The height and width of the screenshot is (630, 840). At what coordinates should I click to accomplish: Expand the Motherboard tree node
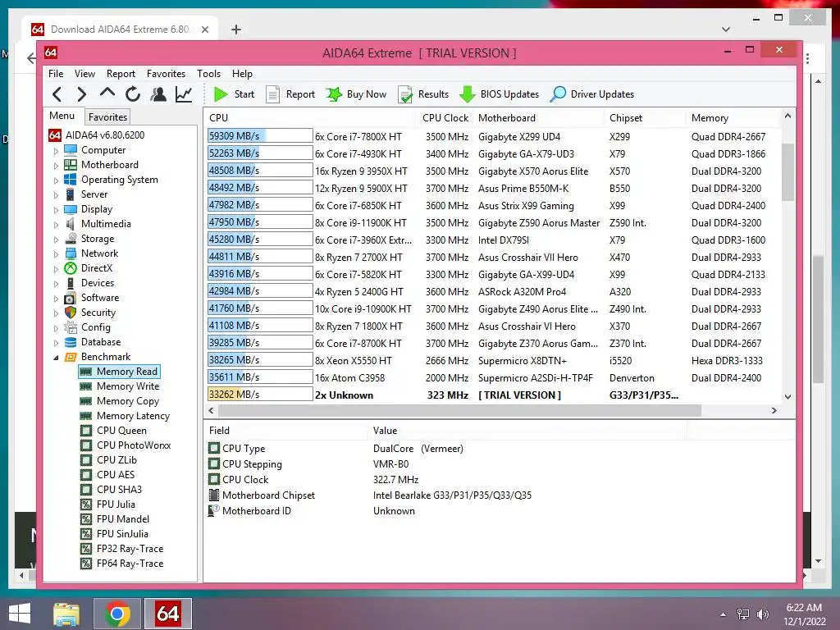tap(56, 166)
